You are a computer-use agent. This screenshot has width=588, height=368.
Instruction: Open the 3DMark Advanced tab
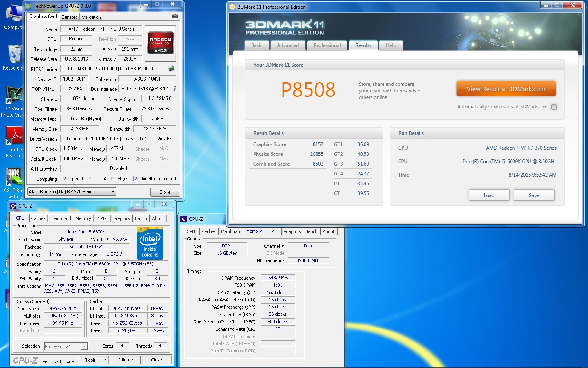288,45
